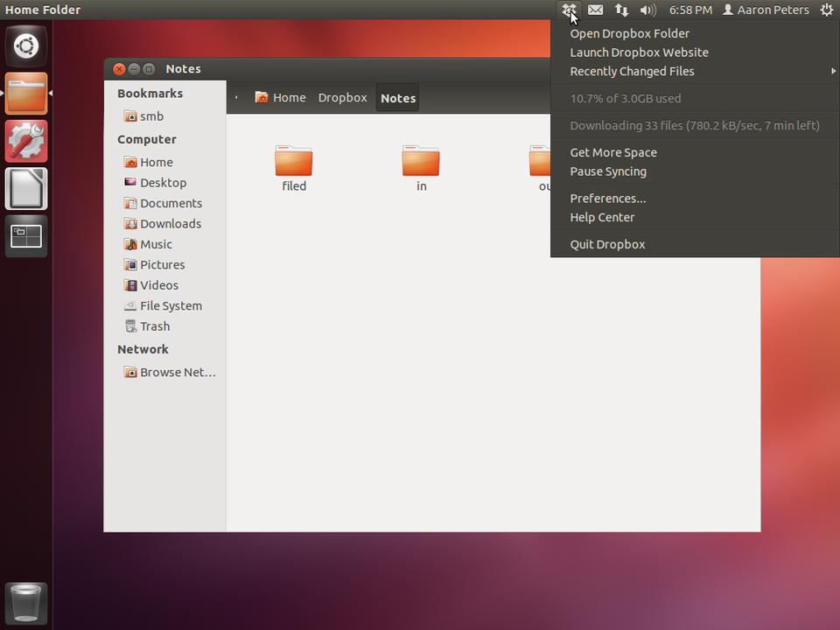
Task: Choose Preferences... in Dropbox menu
Action: pyautogui.click(x=607, y=199)
